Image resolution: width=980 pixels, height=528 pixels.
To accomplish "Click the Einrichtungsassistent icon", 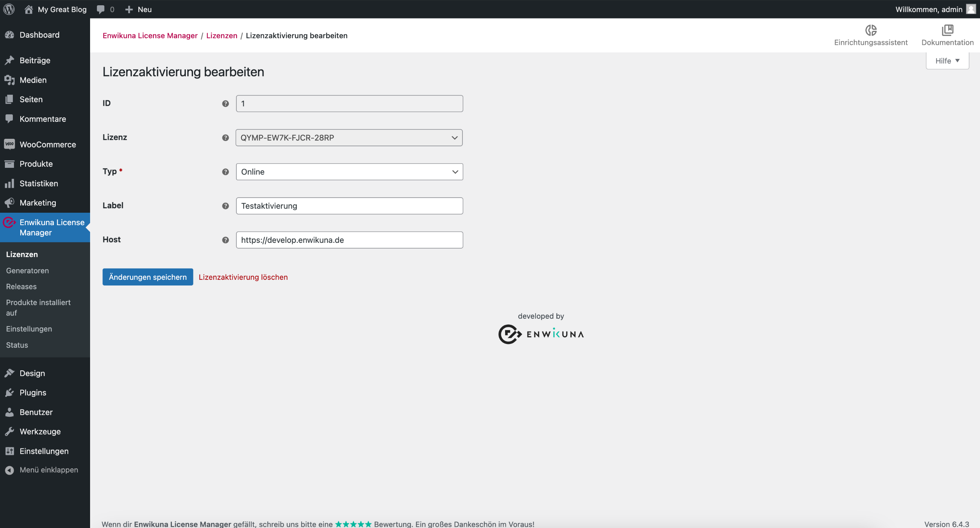I will pyautogui.click(x=871, y=30).
